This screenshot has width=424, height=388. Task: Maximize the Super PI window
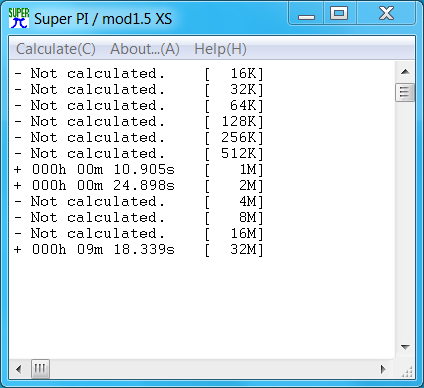339,14
